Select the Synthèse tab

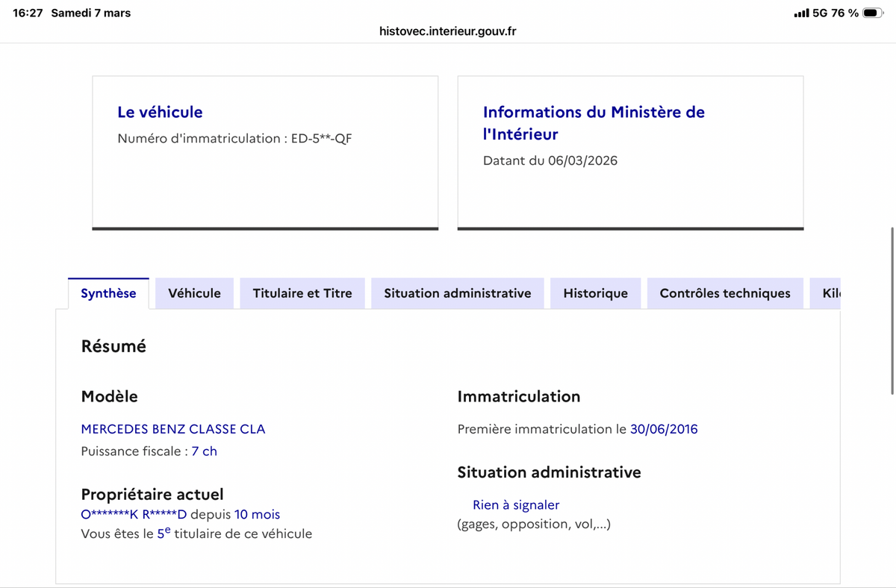pyautogui.click(x=108, y=293)
